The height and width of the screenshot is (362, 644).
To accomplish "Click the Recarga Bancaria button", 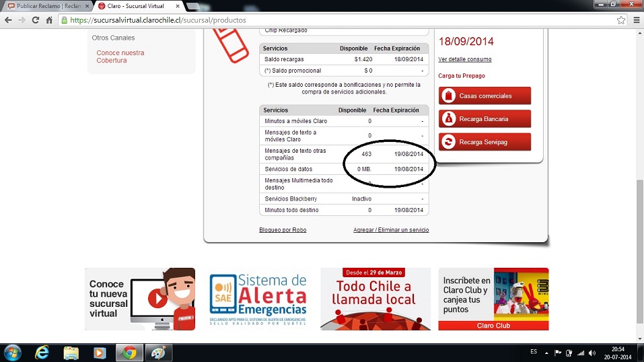I will pos(485,118).
